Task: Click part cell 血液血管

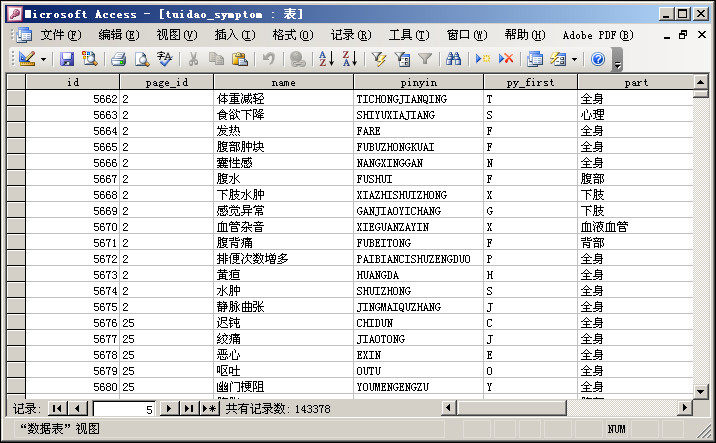Action: pos(636,227)
